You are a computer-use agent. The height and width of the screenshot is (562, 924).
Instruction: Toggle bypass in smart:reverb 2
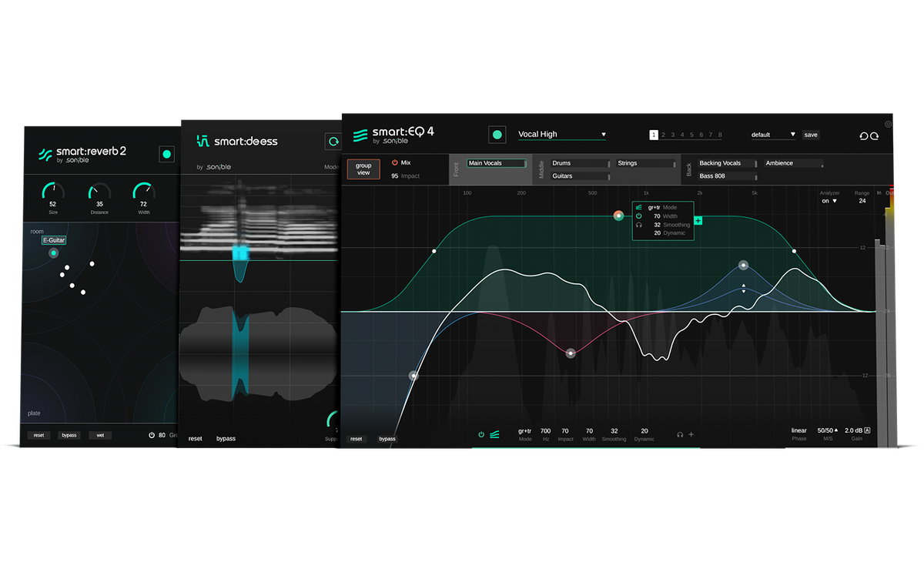(x=69, y=435)
